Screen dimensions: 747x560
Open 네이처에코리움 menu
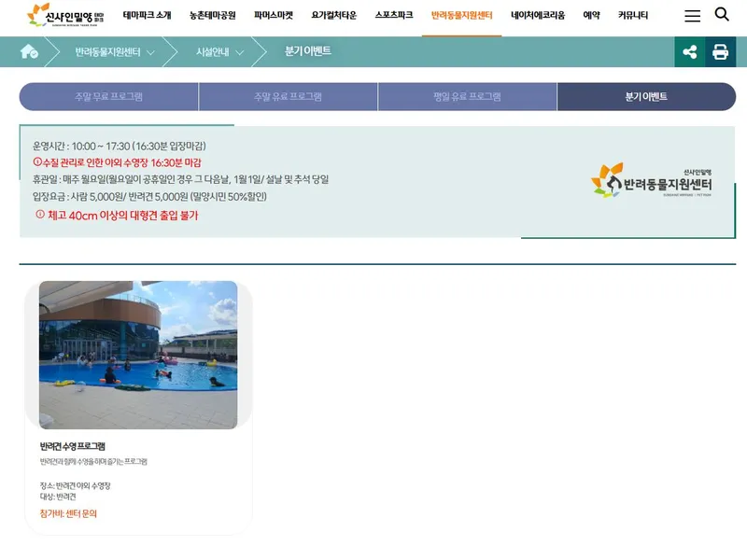(x=538, y=15)
